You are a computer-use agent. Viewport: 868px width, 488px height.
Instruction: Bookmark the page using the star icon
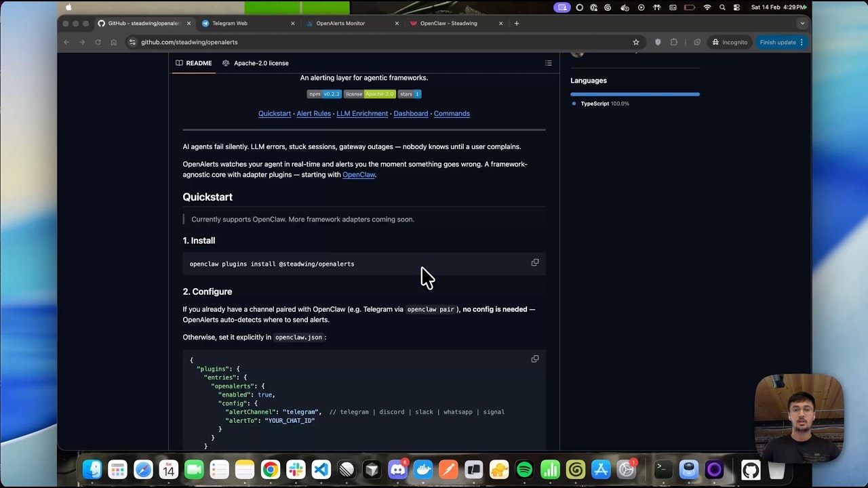click(x=636, y=42)
